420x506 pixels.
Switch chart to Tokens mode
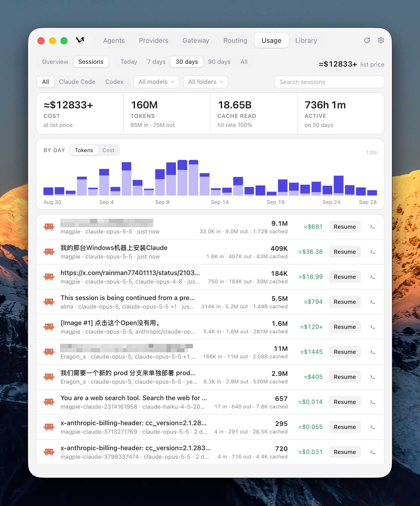pyautogui.click(x=84, y=150)
